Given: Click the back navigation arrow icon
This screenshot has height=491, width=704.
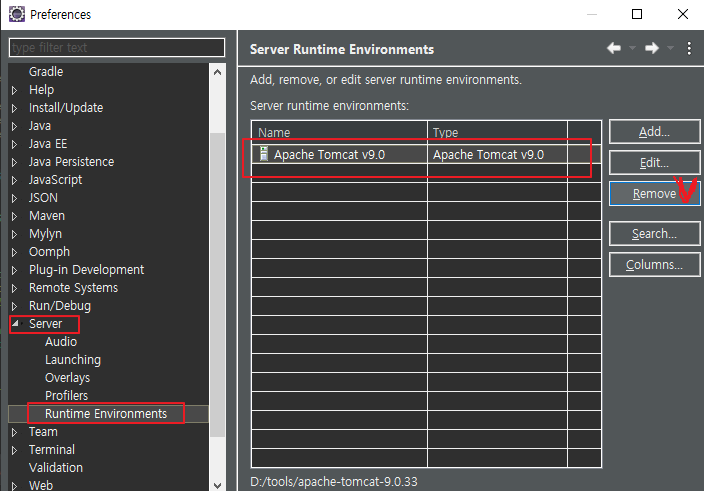Looking at the screenshot, I should coord(614,48).
